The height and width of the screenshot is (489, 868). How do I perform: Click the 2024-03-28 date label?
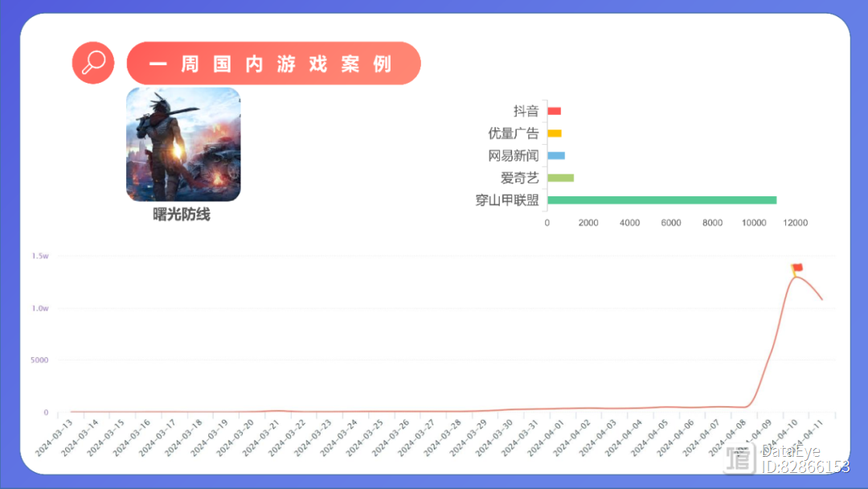coord(442,438)
